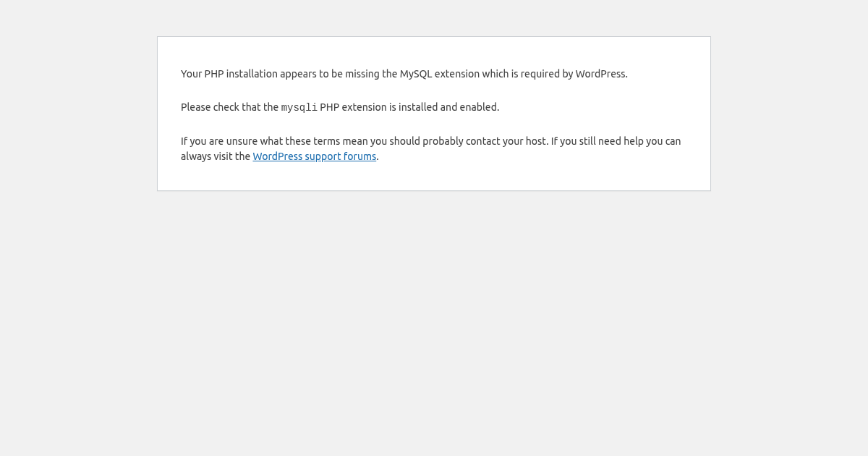Viewport: 868px width, 456px height.
Task: Open the WordPress support forums link
Action: (x=315, y=156)
